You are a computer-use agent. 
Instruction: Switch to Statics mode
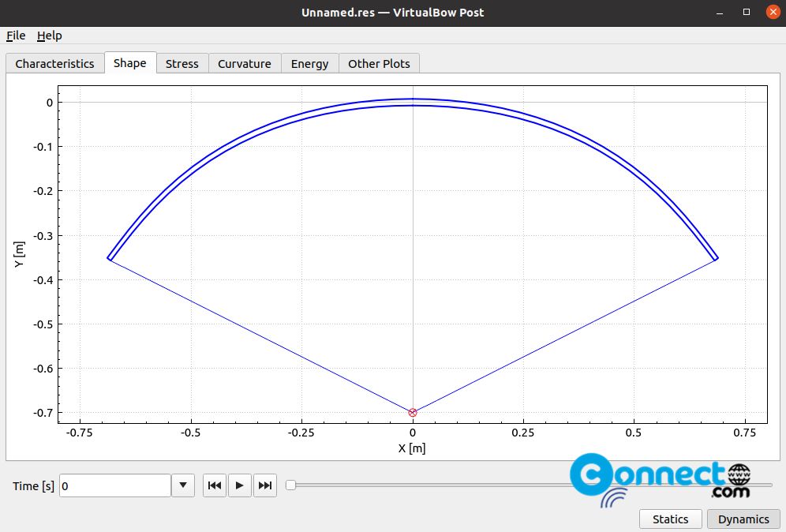coord(670,519)
